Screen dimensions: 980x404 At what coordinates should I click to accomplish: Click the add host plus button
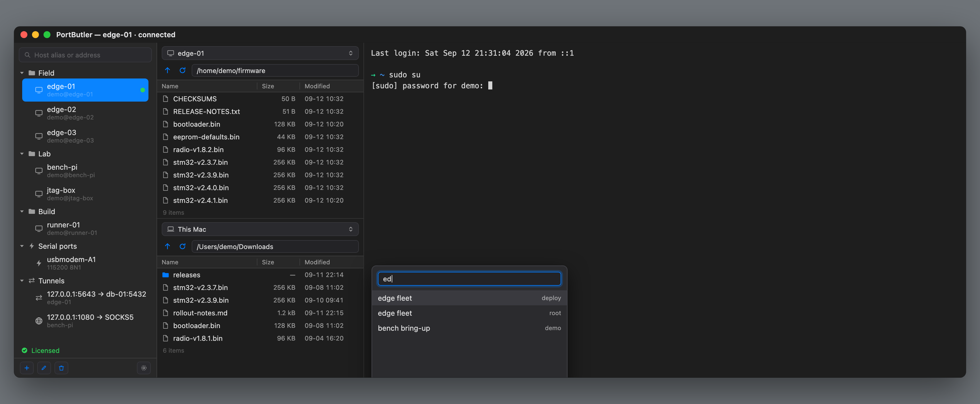(27, 368)
